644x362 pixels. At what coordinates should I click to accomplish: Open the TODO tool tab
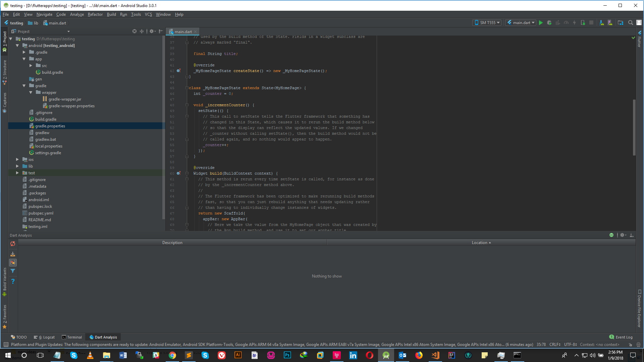(19, 337)
